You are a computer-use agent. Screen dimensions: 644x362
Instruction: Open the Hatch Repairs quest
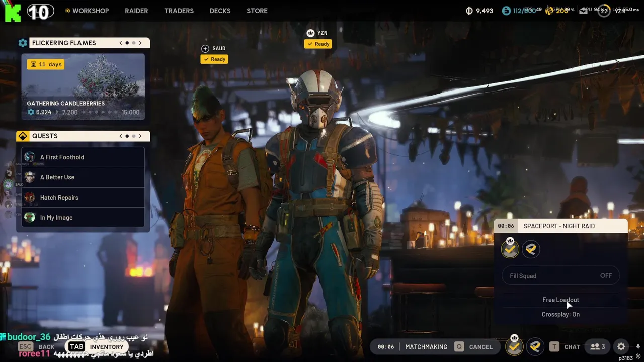(83, 198)
